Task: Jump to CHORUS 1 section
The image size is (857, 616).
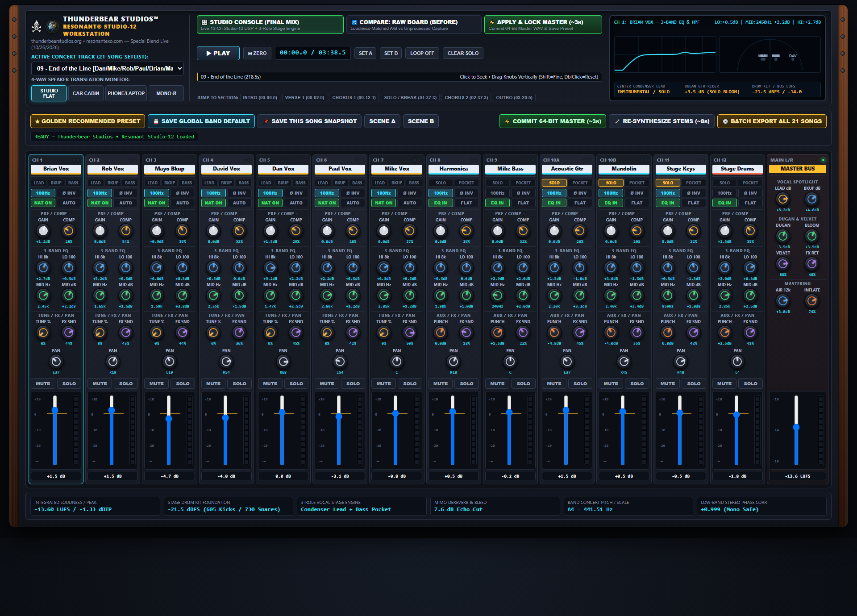Action: click(x=354, y=98)
